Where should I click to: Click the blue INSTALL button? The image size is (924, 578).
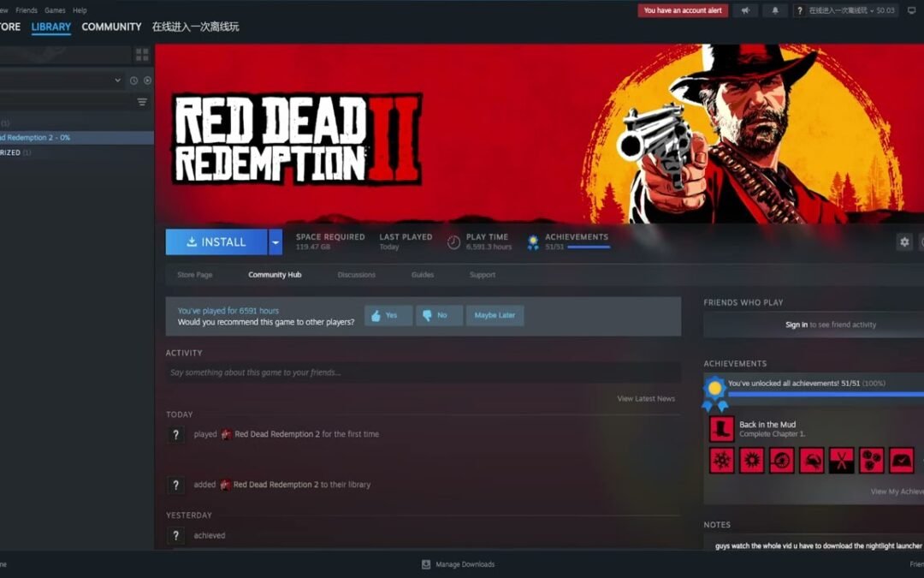(216, 242)
